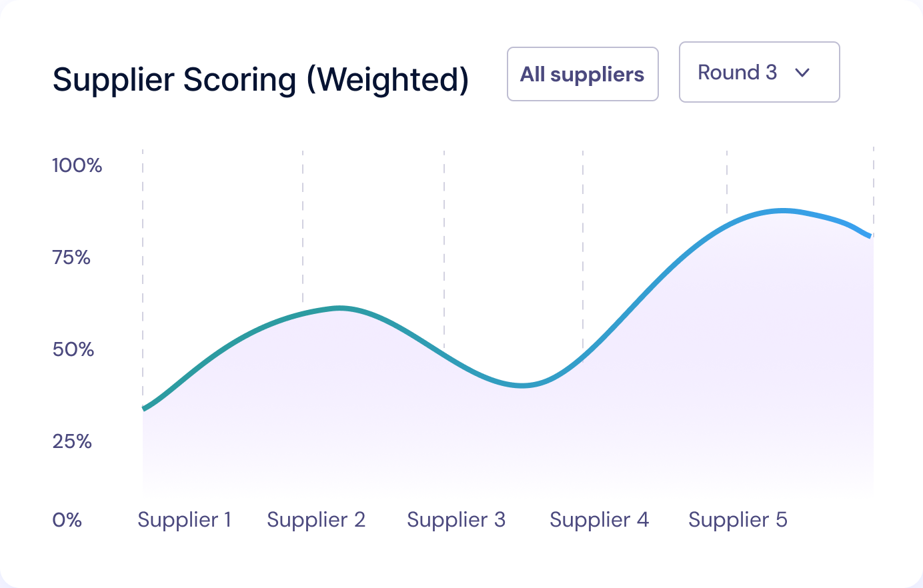Open the rounds list via chevron arrow
923x588 pixels.
pyautogui.click(x=802, y=72)
